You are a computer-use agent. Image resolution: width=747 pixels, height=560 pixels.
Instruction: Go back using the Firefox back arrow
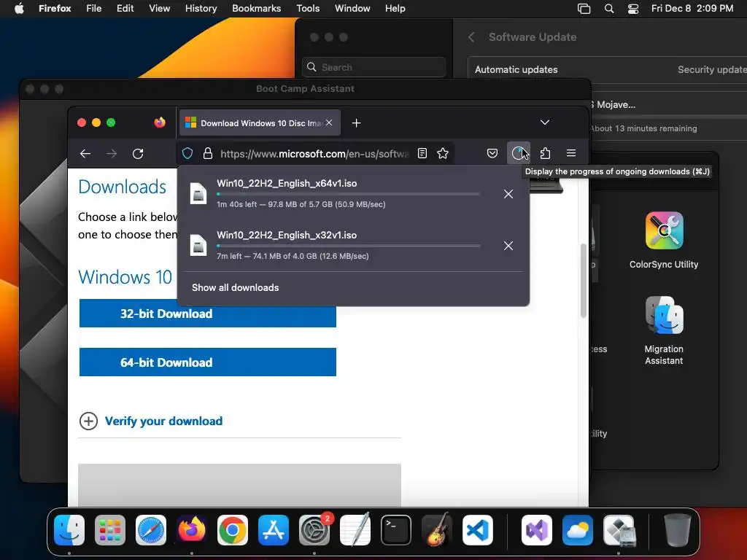point(85,153)
